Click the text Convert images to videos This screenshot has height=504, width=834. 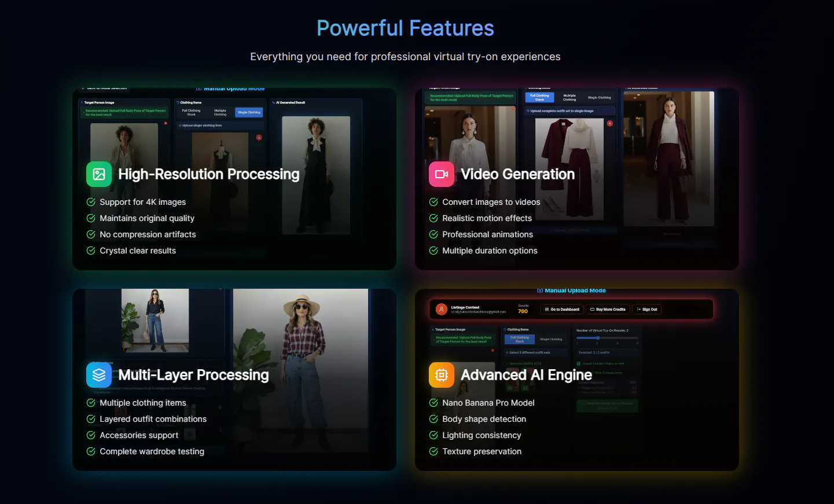[491, 202]
